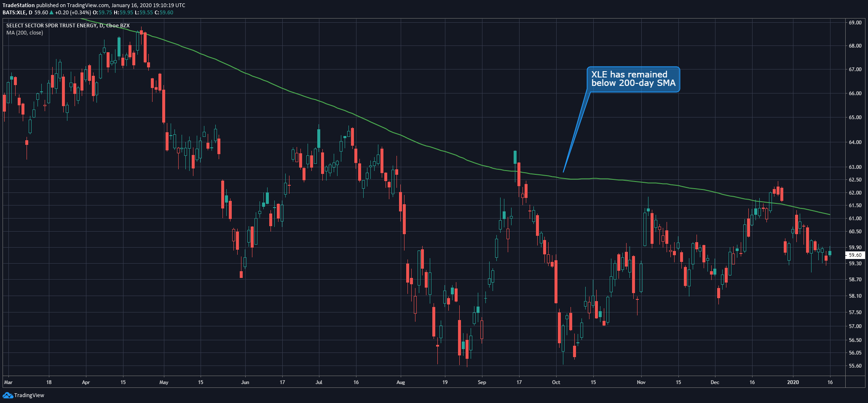
Task: Click the 68.00 price axis label
Action: coord(855,46)
